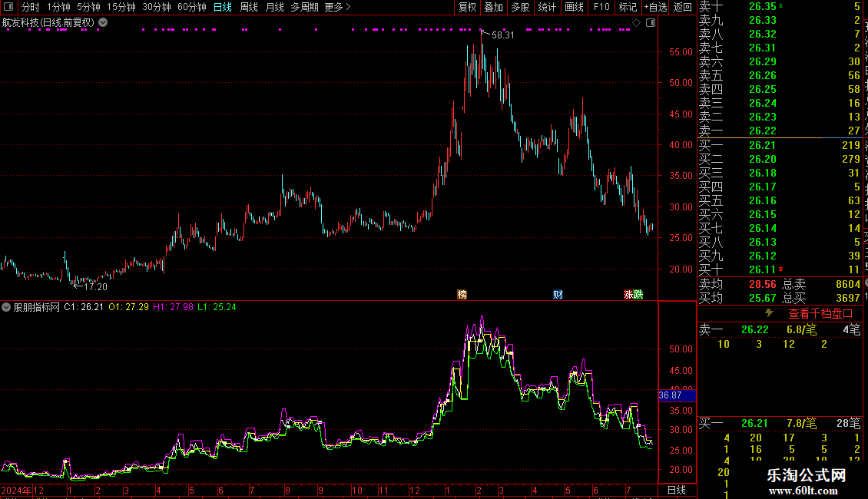Click the L1: 25.24 indicator value

click(x=217, y=307)
